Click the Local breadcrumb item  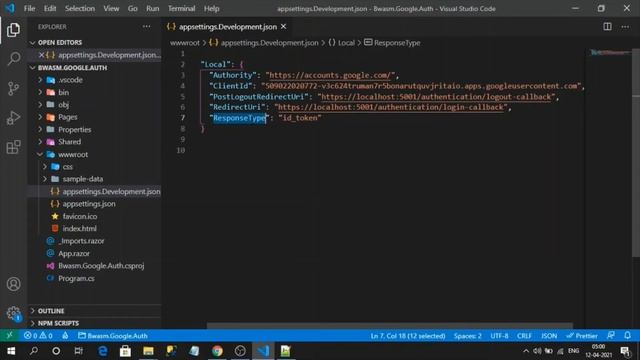pyautogui.click(x=342, y=43)
